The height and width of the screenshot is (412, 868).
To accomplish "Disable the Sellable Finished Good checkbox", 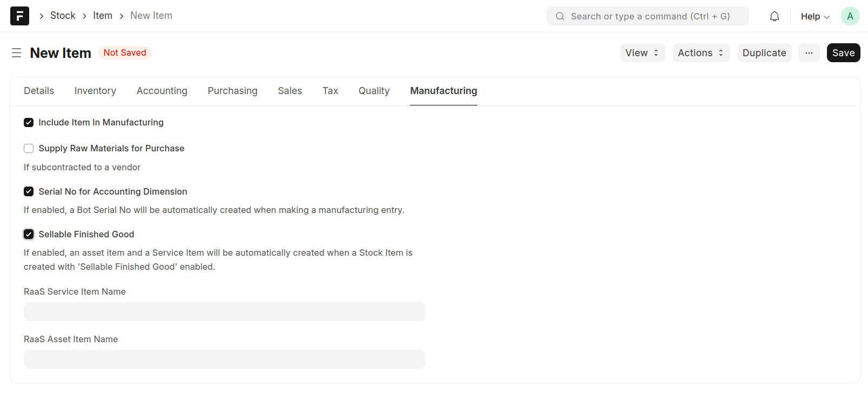I will 29,235.
